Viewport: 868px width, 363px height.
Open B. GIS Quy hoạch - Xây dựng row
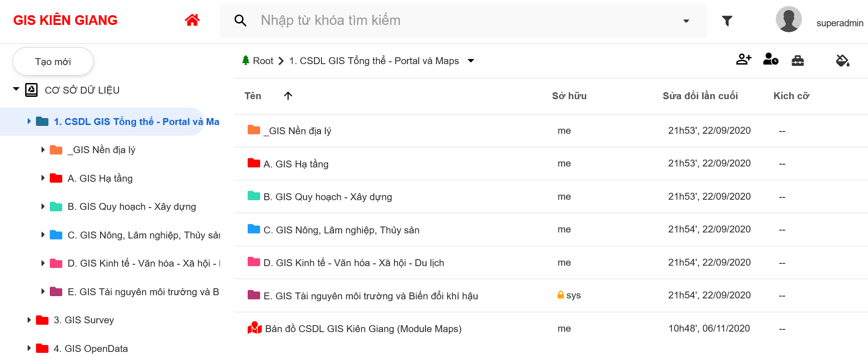(327, 197)
